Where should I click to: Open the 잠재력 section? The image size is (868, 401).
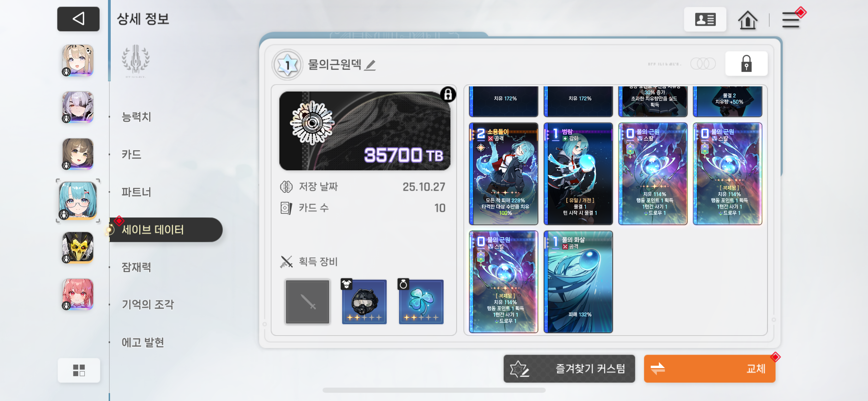(x=136, y=267)
